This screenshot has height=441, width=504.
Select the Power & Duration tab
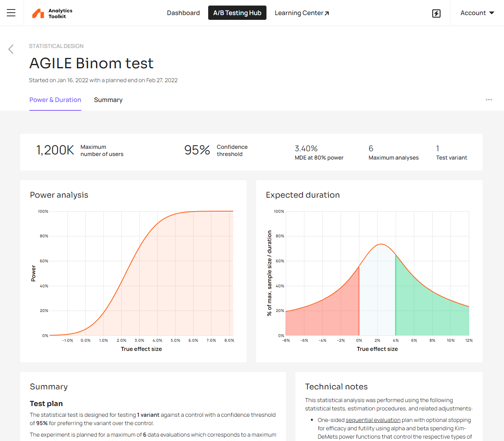coord(55,100)
